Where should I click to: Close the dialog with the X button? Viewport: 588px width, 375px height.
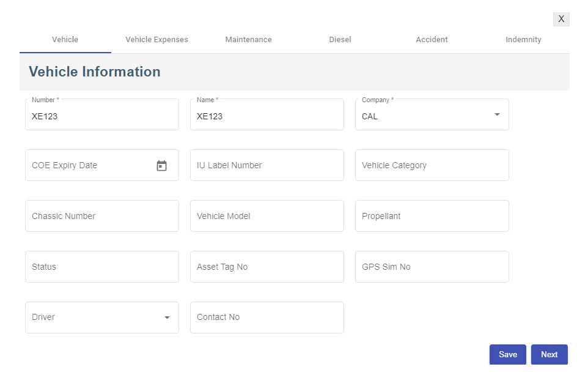pyautogui.click(x=561, y=19)
